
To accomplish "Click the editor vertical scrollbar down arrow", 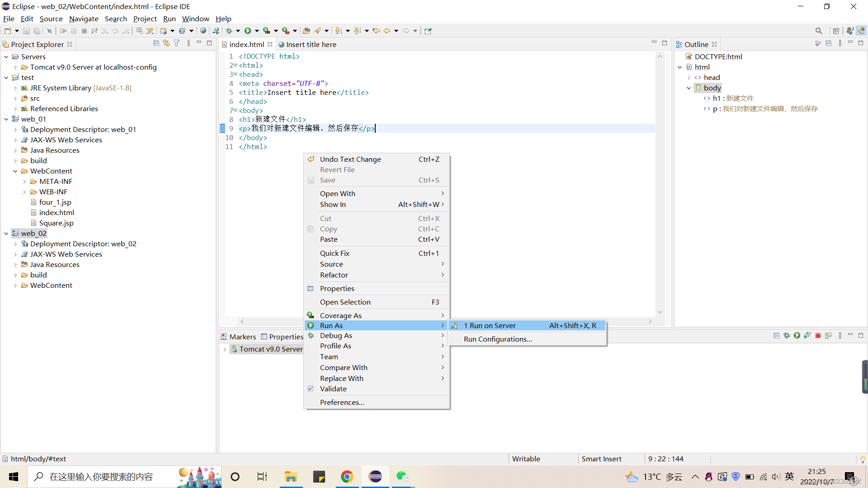I will [660, 312].
